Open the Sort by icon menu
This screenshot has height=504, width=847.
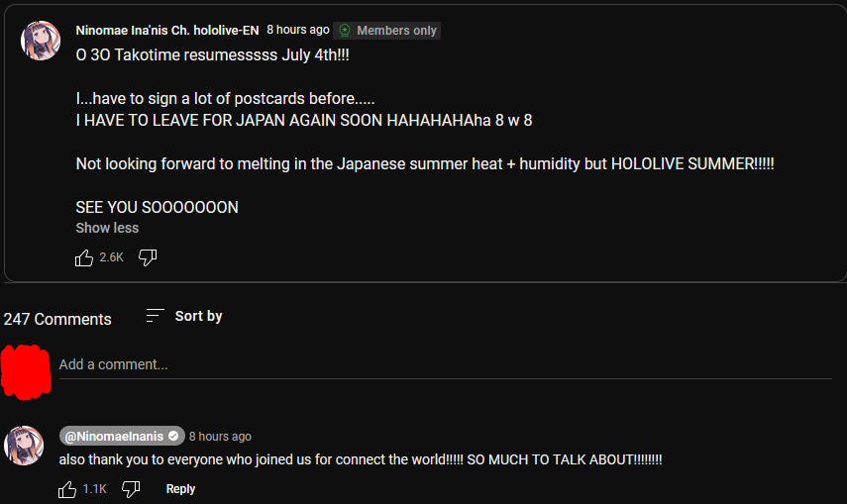pyautogui.click(x=155, y=316)
